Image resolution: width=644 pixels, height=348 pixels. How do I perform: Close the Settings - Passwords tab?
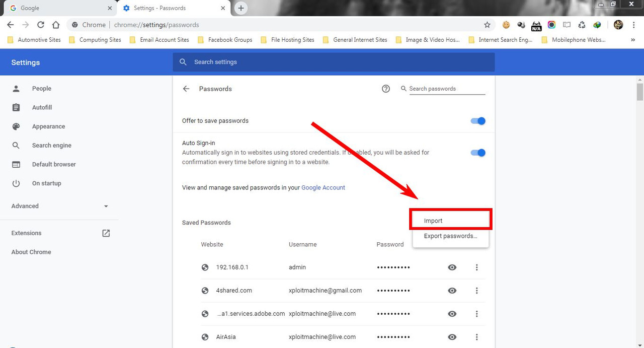(224, 8)
